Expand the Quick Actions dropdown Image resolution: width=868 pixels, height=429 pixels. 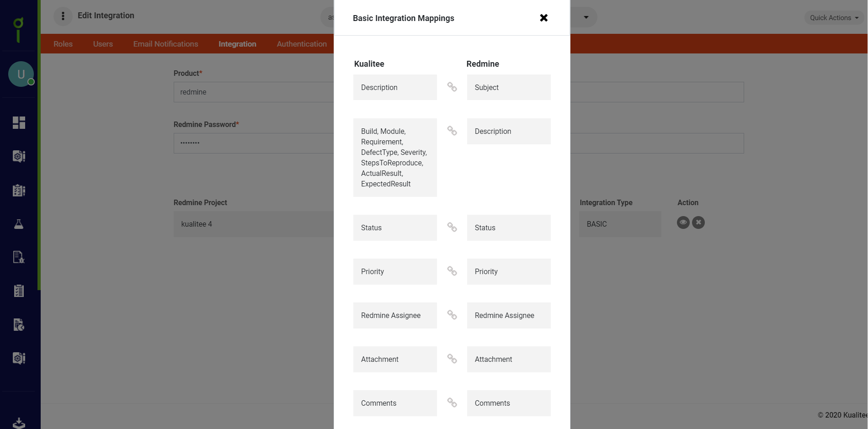pyautogui.click(x=834, y=18)
